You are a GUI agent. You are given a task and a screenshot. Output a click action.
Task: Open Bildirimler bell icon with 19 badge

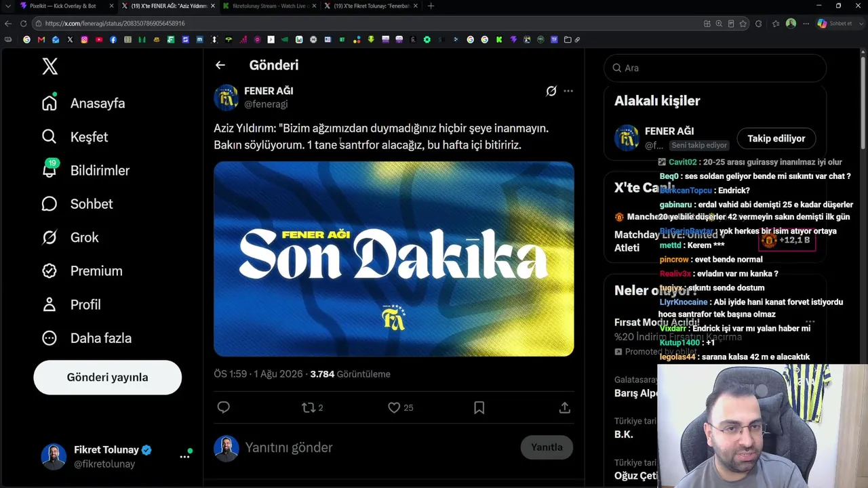[50, 169]
